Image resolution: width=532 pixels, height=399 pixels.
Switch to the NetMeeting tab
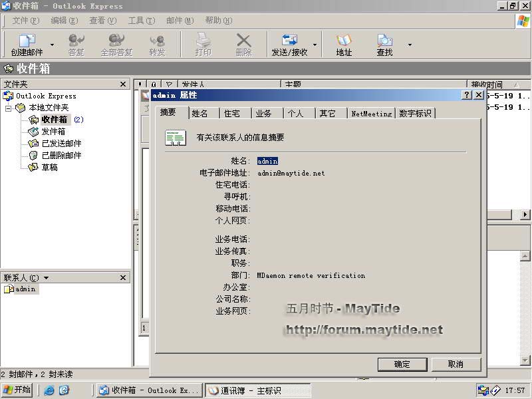click(371, 114)
